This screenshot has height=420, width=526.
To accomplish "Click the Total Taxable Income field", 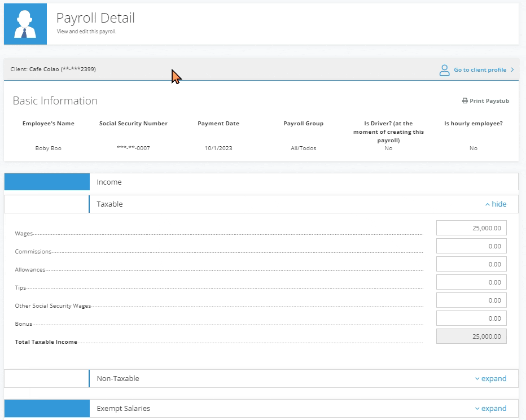I will pos(471,336).
